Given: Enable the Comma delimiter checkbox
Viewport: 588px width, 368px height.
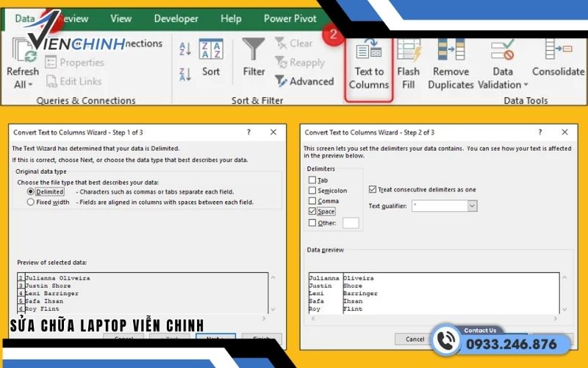Looking at the screenshot, I should coord(312,201).
